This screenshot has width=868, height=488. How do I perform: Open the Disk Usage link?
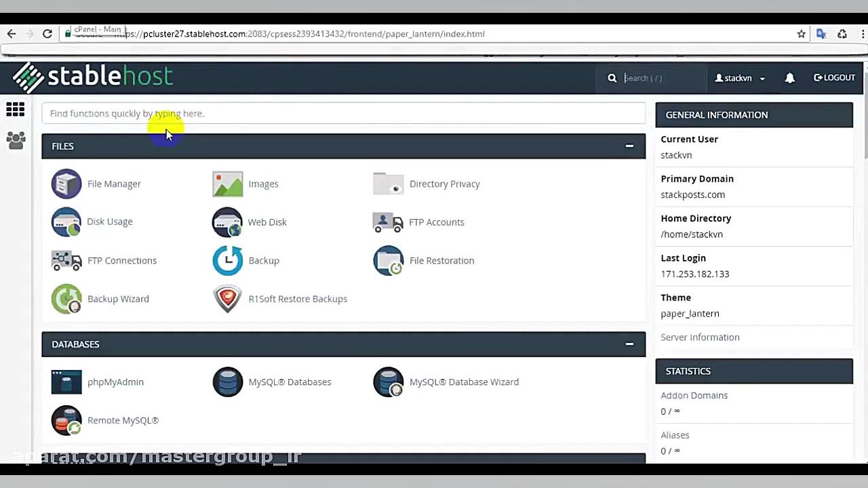tap(110, 222)
